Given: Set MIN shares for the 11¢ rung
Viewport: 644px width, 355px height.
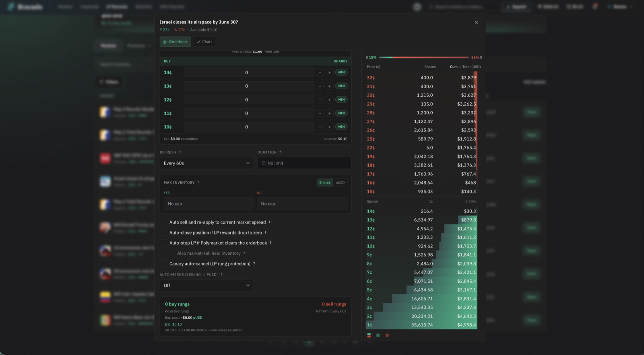Looking at the screenshot, I should (341, 113).
